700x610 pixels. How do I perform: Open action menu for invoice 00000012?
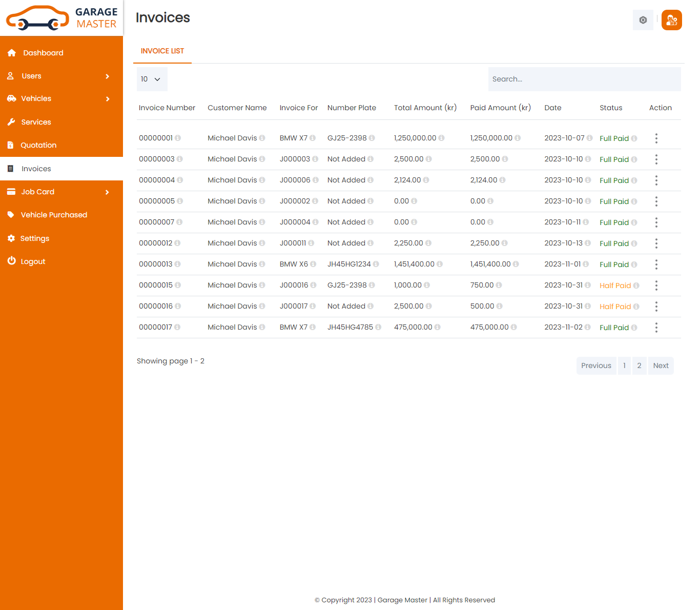656,243
